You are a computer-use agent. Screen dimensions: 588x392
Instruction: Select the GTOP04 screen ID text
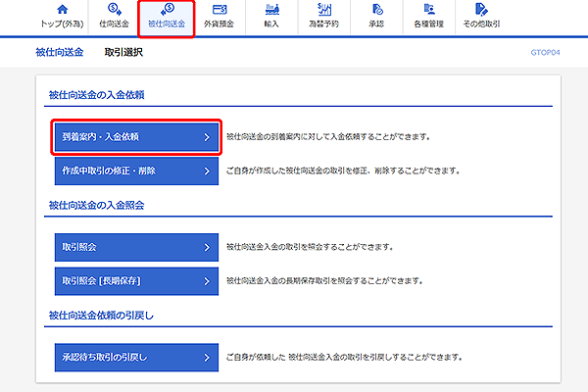545,53
